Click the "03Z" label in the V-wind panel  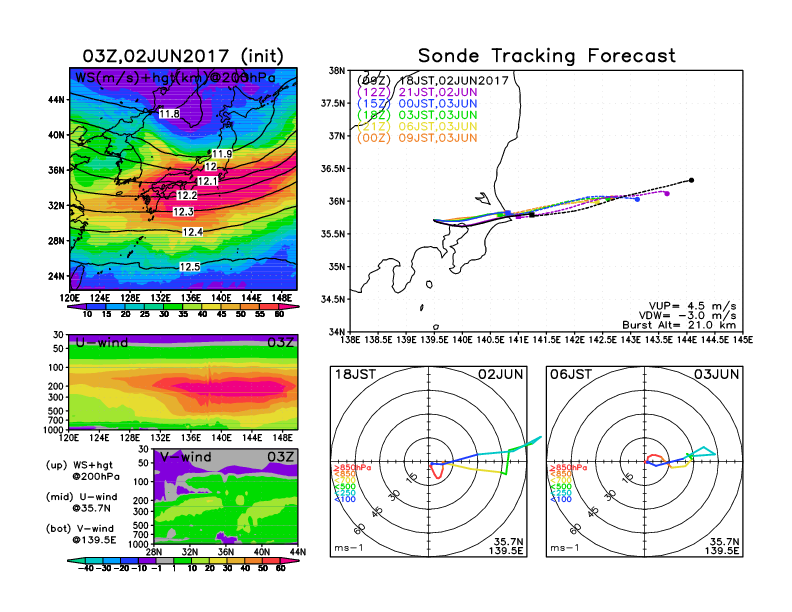click(280, 457)
